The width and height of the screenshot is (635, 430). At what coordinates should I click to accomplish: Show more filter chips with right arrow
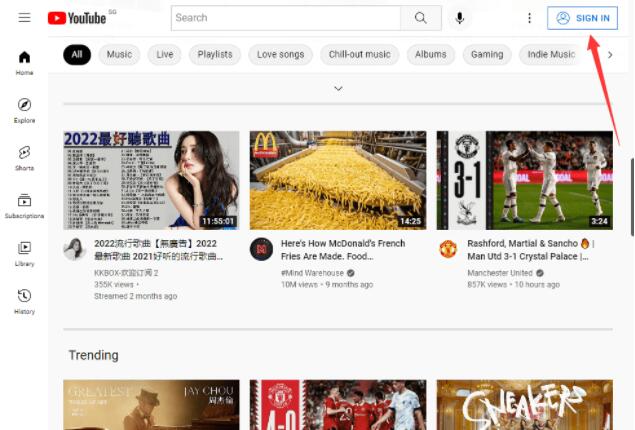(610, 55)
